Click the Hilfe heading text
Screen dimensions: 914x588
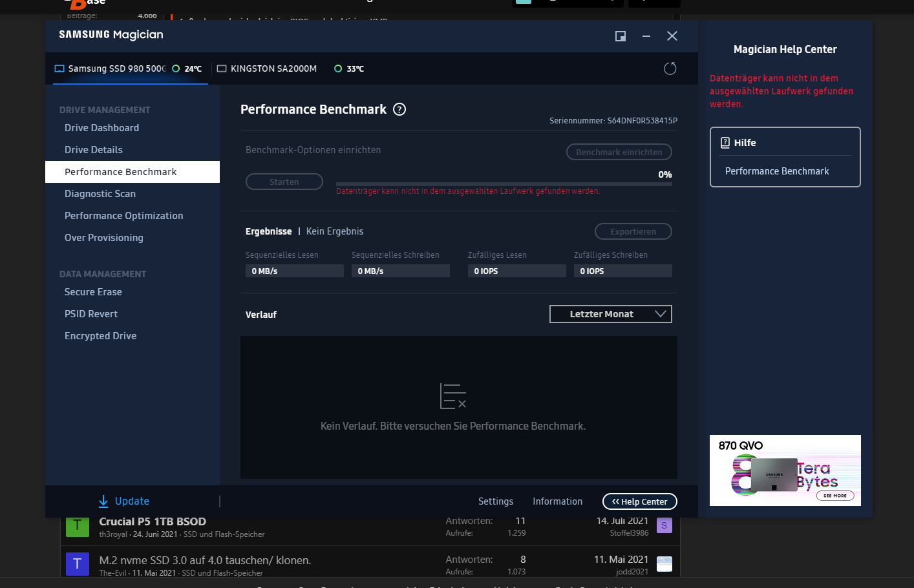coord(745,143)
